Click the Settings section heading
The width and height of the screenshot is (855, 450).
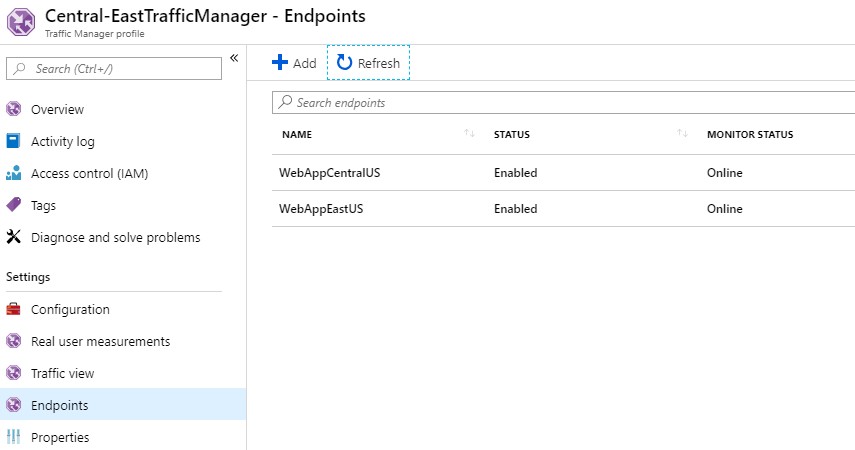pyautogui.click(x=28, y=277)
